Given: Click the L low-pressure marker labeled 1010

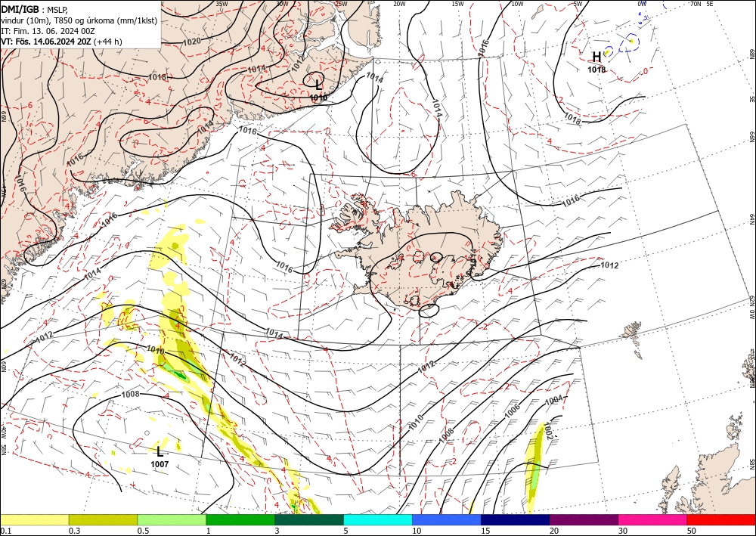Looking at the screenshot, I should (x=318, y=85).
